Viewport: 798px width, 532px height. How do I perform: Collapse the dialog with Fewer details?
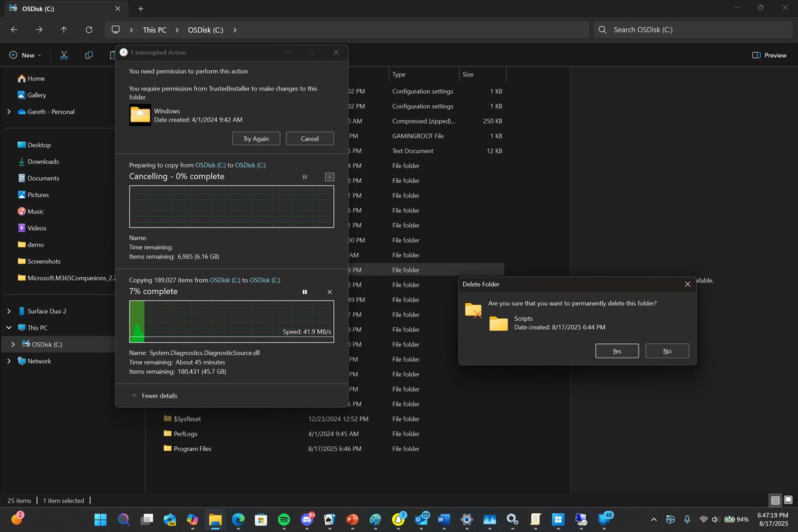click(x=154, y=396)
